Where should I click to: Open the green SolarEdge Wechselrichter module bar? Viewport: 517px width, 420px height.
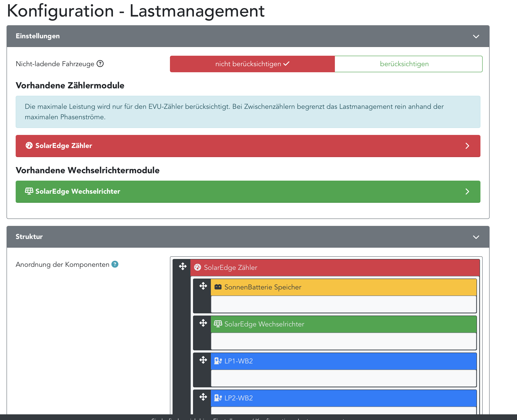tap(248, 192)
